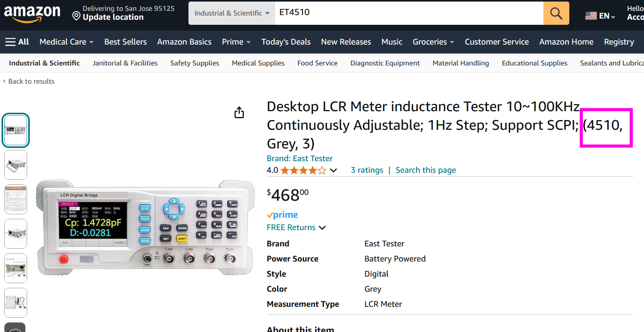Select the second product thumbnail image

pos(15,165)
